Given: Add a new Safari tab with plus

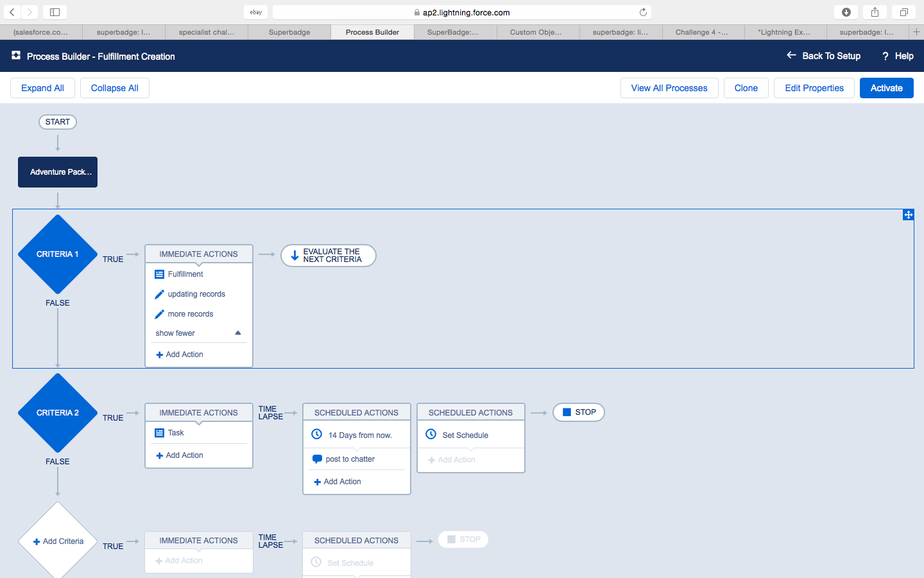Looking at the screenshot, I should (x=916, y=31).
